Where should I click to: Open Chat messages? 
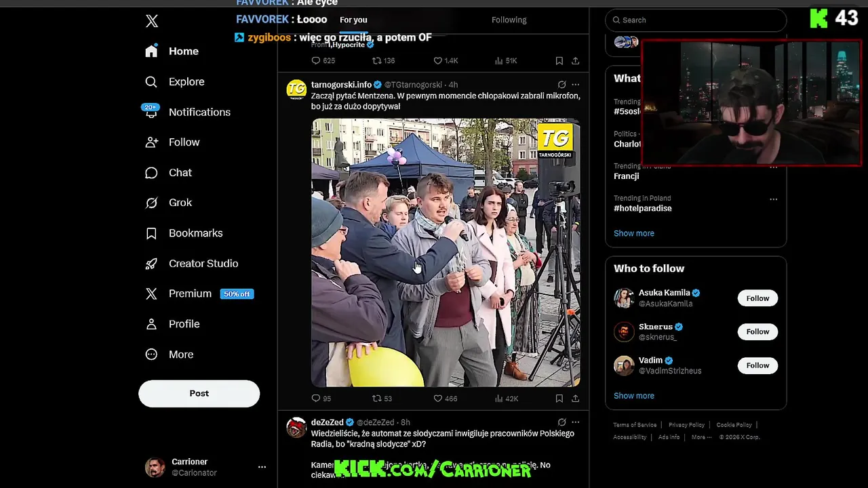(x=169, y=173)
